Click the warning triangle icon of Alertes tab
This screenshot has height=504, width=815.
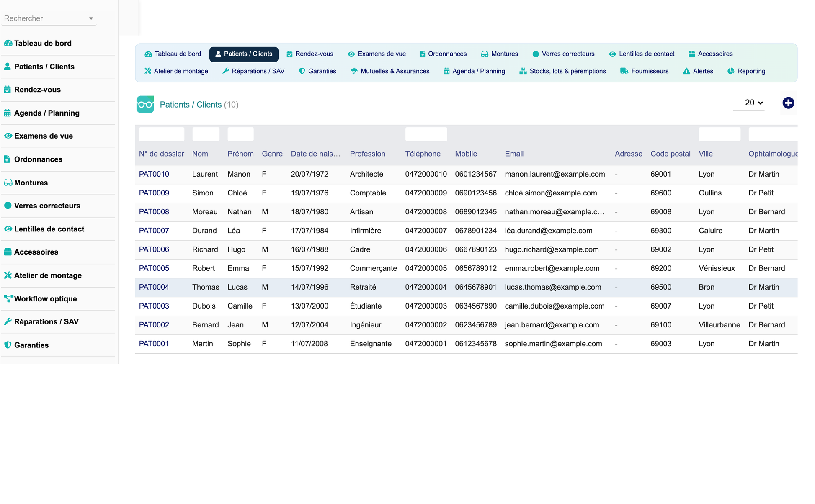pos(686,71)
